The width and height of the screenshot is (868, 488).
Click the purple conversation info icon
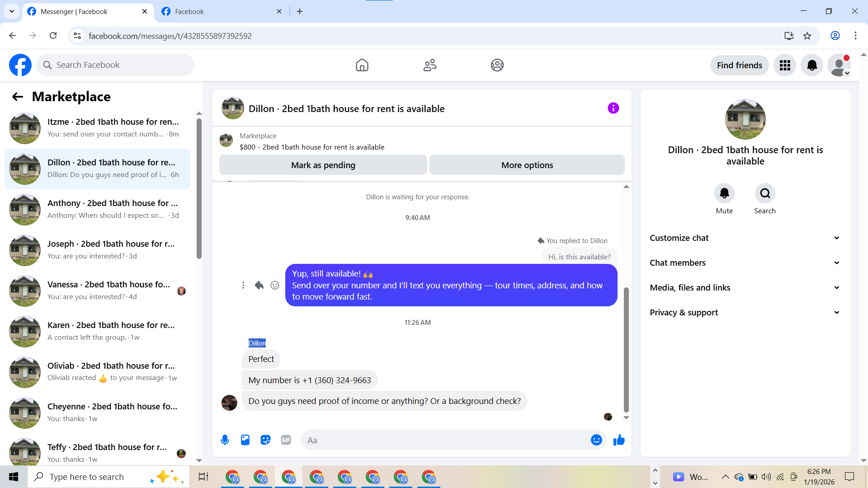pyautogui.click(x=613, y=108)
